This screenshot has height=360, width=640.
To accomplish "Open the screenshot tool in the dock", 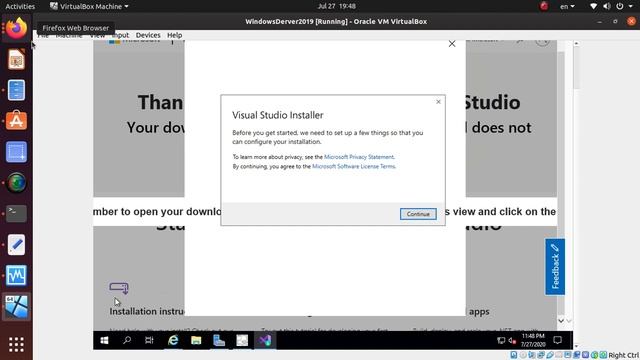I will pos(16,152).
